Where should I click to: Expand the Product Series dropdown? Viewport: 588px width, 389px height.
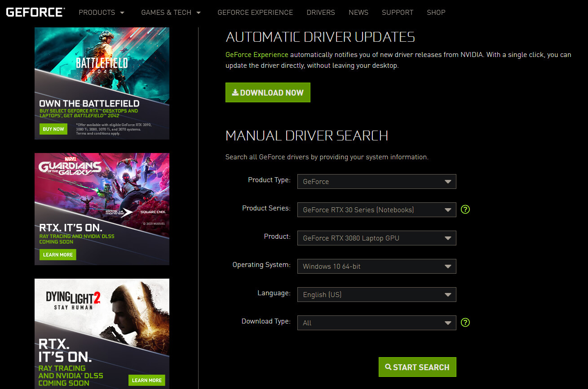(376, 210)
